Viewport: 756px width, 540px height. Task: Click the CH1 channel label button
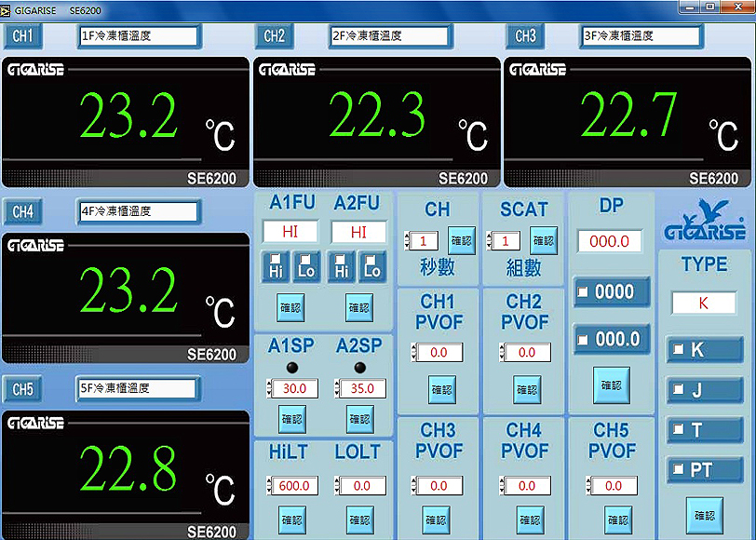[x=22, y=36]
